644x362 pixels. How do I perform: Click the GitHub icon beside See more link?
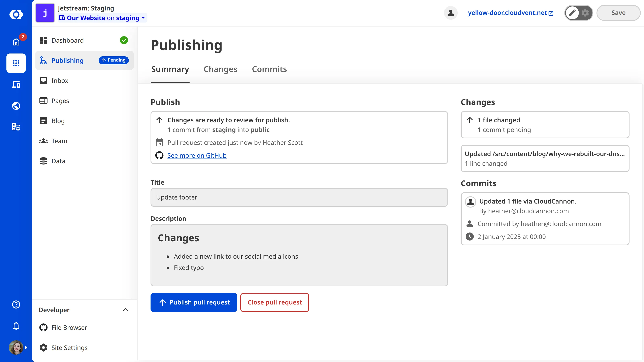(x=159, y=155)
